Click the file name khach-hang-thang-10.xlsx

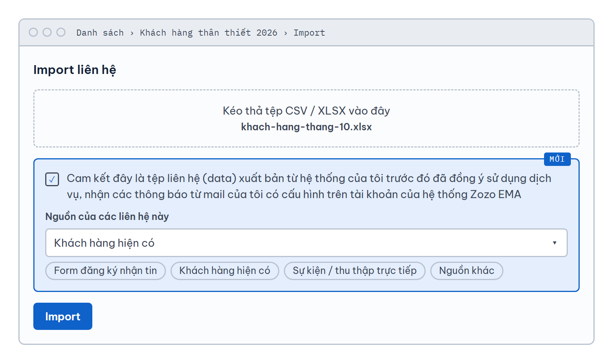pos(306,127)
